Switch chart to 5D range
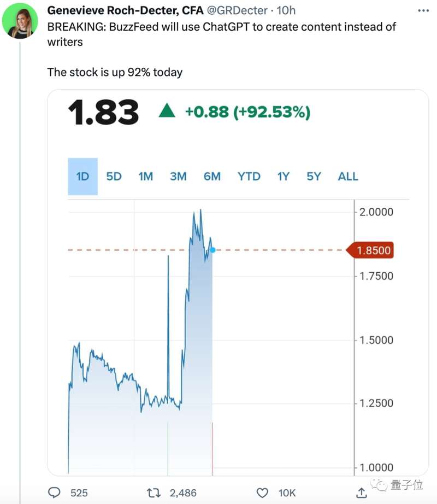 pyautogui.click(x=114, y=177)
